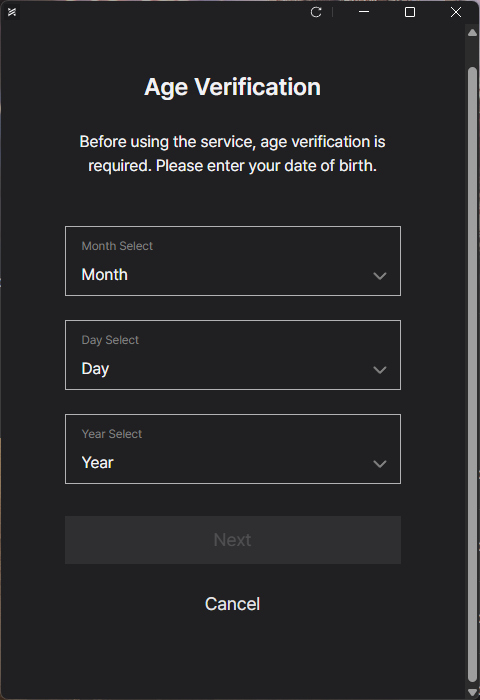Viewport: 480px width, 700px height.
Task: Click the greyed-out Next button
Action: pos(233,540)
